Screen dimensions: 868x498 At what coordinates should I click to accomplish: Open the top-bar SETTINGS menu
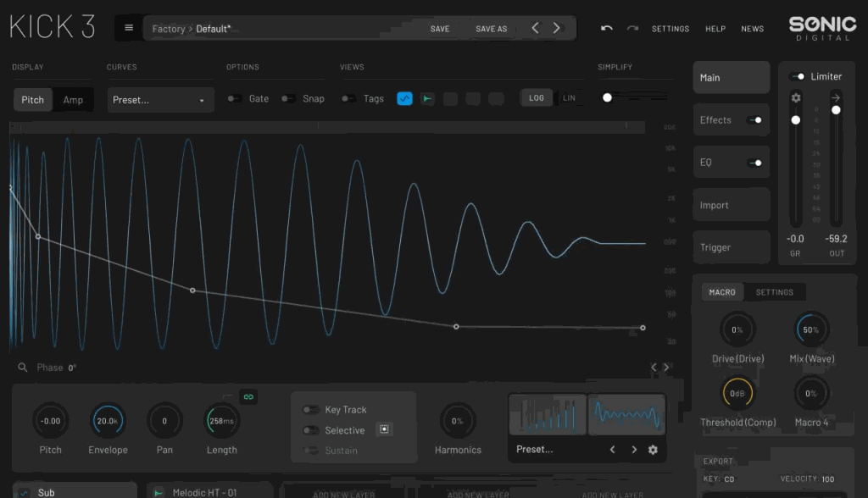[670, 29]
